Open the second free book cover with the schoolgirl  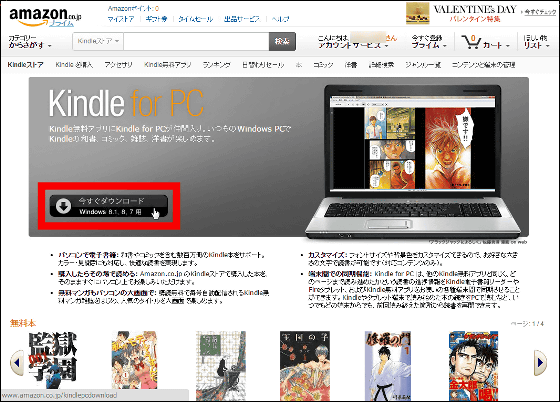coord(134,360)
